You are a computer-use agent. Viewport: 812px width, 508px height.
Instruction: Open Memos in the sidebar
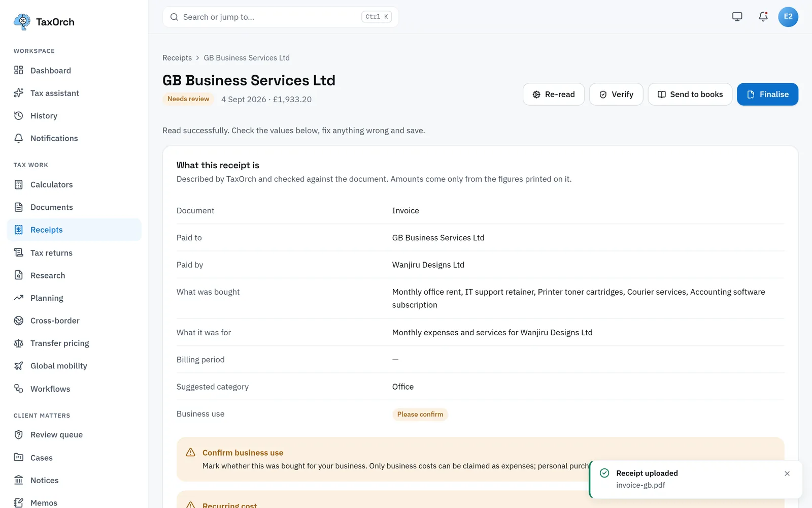click(74, 502)
